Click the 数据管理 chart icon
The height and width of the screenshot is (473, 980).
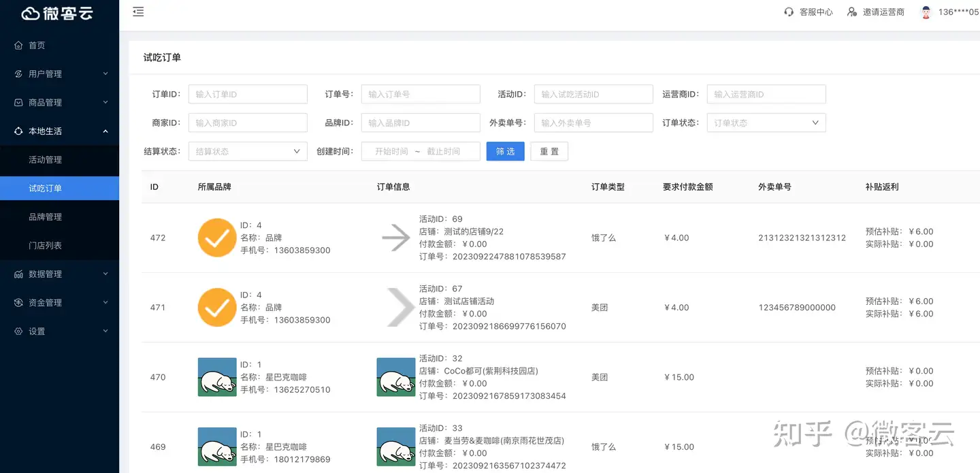[x=18, y=274]
